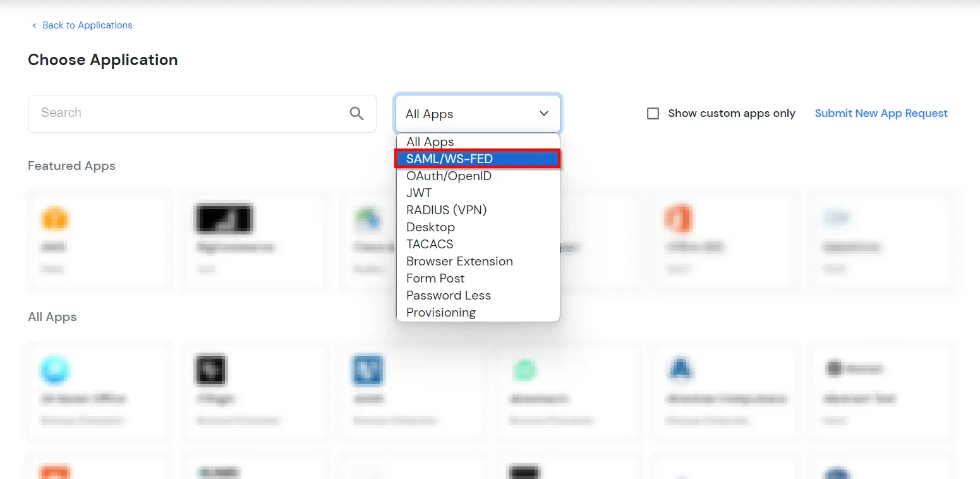Enable Show custom apps only checkbox
Image resolution: width=980 pixels, height=479 pixels.
[653, 114]
